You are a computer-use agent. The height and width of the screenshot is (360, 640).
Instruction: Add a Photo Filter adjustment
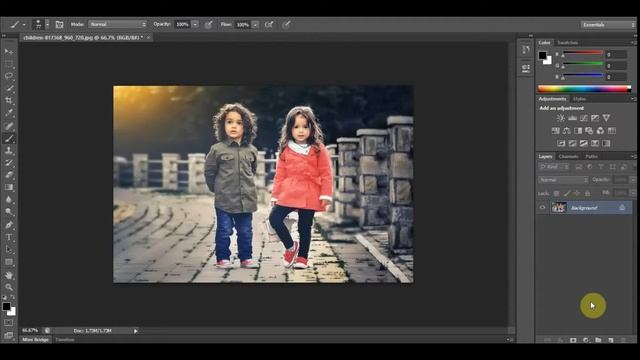[589, 131]
